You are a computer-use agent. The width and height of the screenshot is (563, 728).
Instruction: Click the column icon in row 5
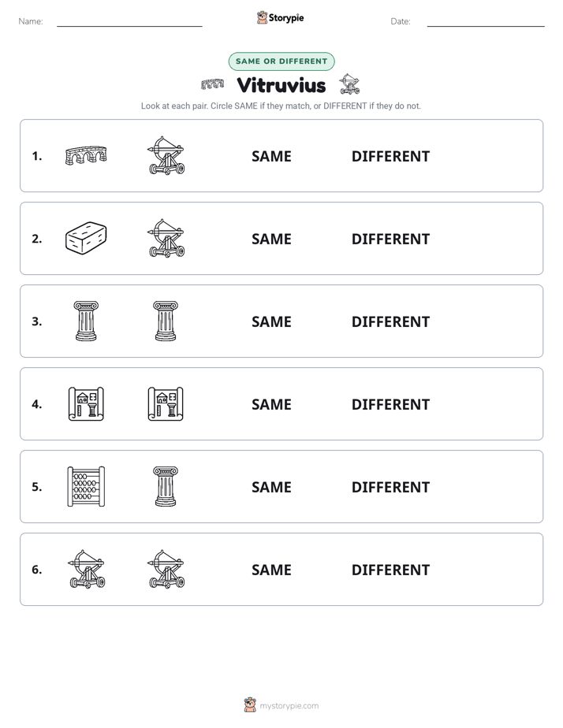[166, 487]
